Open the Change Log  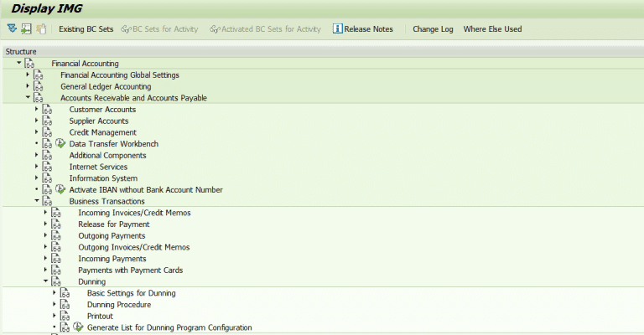pyautogui.click(x=433, y=28)
